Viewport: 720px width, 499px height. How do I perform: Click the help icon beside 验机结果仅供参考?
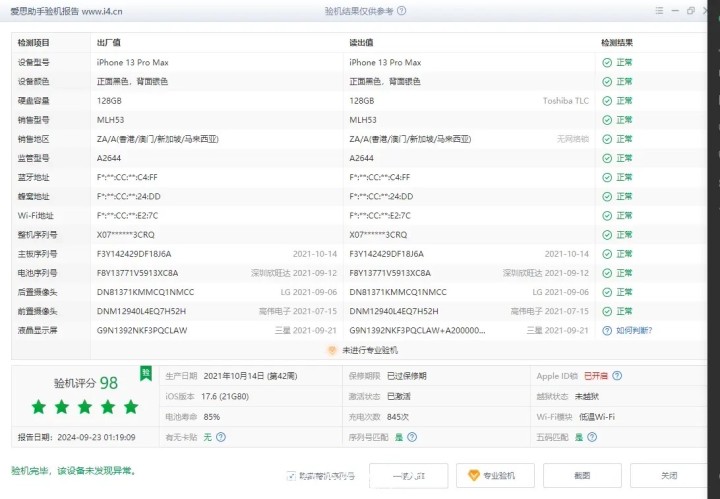pos(401,11)
